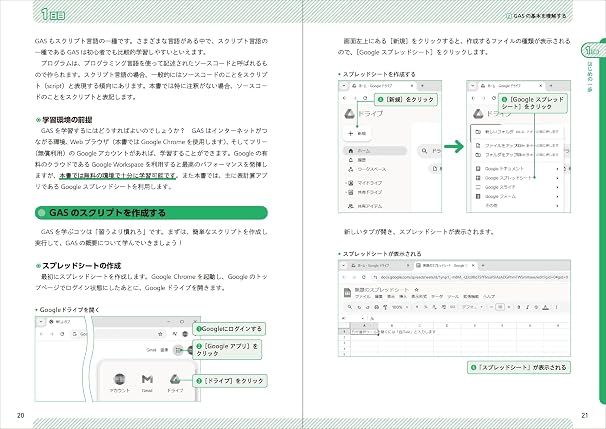Open the 拡張機能 menu in Sheets
This screenshot has height=429, width=606.
click(x=471, y=296)
